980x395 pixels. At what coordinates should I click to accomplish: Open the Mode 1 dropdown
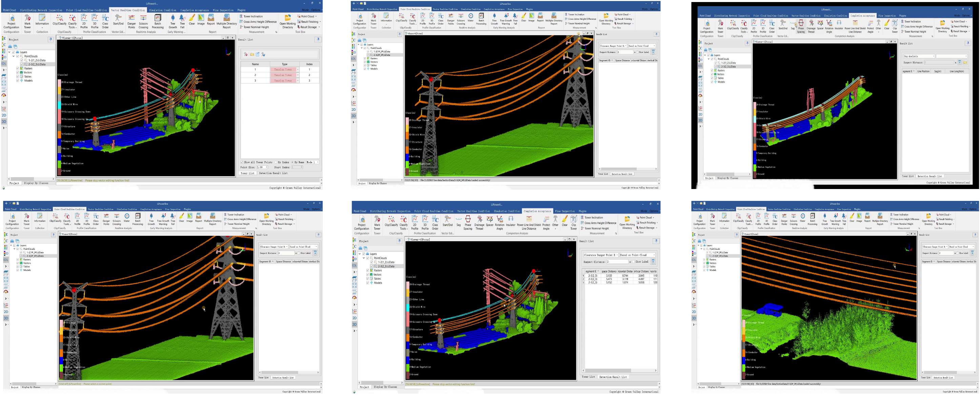tap(317, 162)
